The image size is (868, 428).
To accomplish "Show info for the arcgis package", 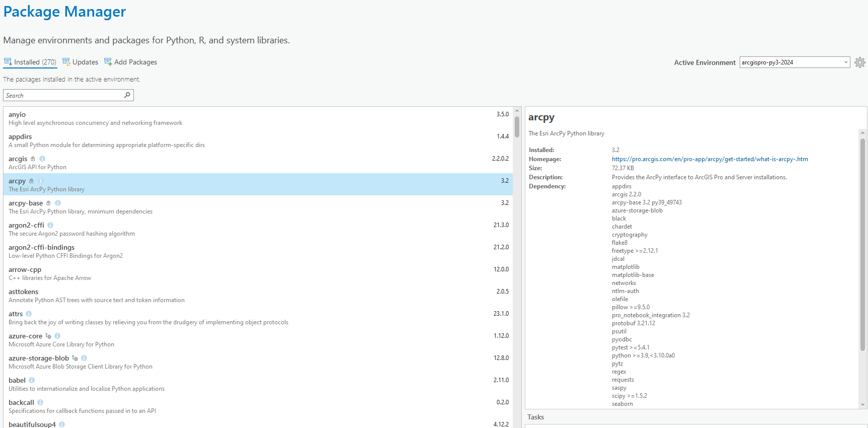I will click(x=42, y=159).
